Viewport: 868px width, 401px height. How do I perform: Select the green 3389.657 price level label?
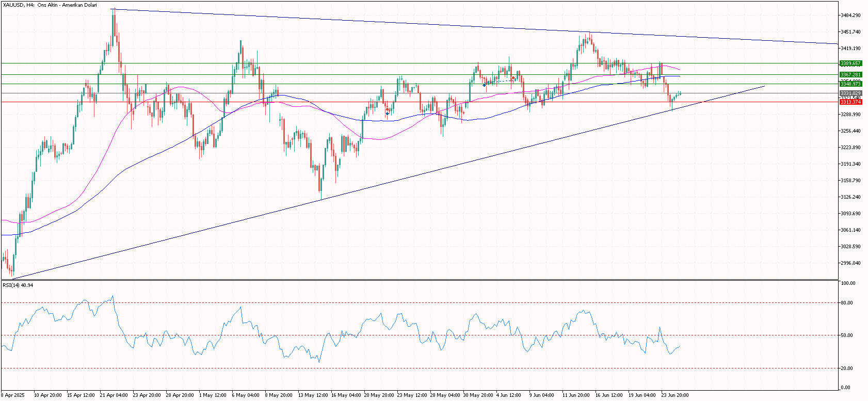(x=850, y=63)
